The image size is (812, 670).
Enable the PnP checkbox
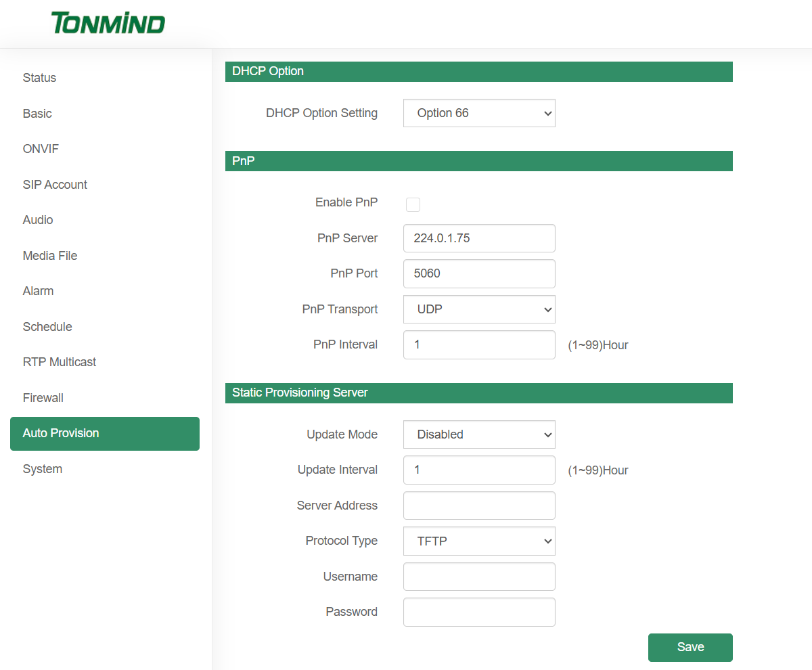(x=413, y=204)
